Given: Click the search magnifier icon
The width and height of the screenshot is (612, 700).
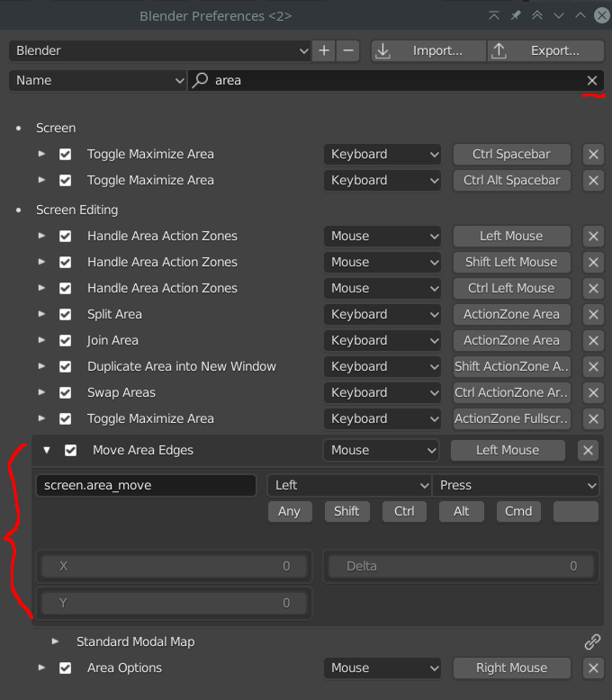Looking at the screenshot, I should click(200, 80).
